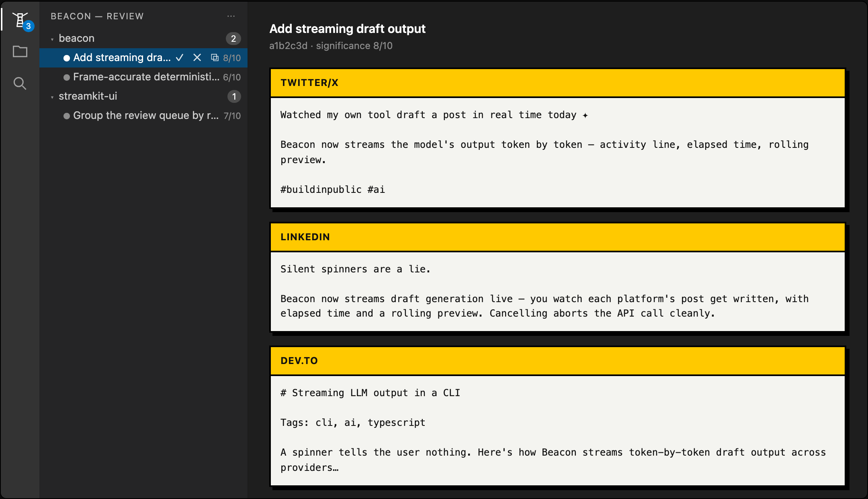Click 'Tags: cli, ai, typescript' line
868x499 pixels.
pos(353,423)
